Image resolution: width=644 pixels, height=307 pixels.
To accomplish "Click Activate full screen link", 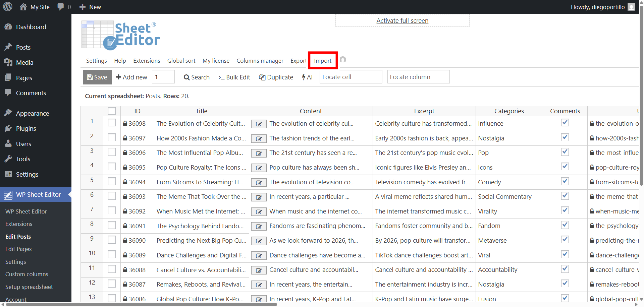I will pyautogui.click(x=402, y=21).
